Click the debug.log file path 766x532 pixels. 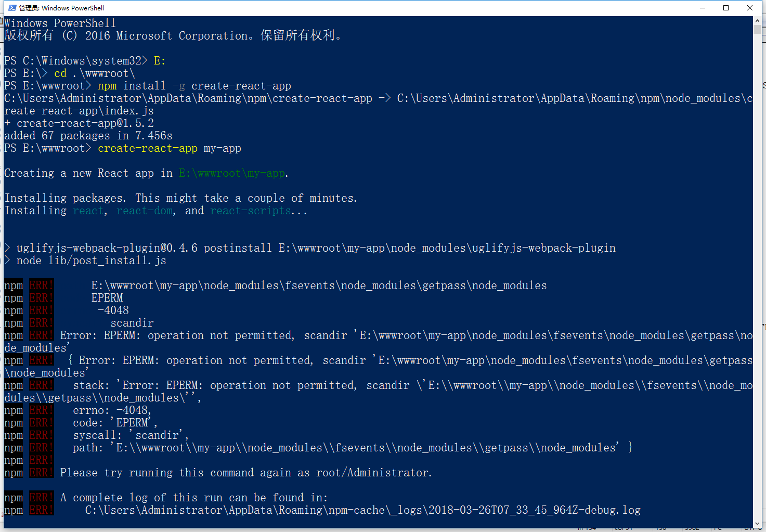(362, 510)
